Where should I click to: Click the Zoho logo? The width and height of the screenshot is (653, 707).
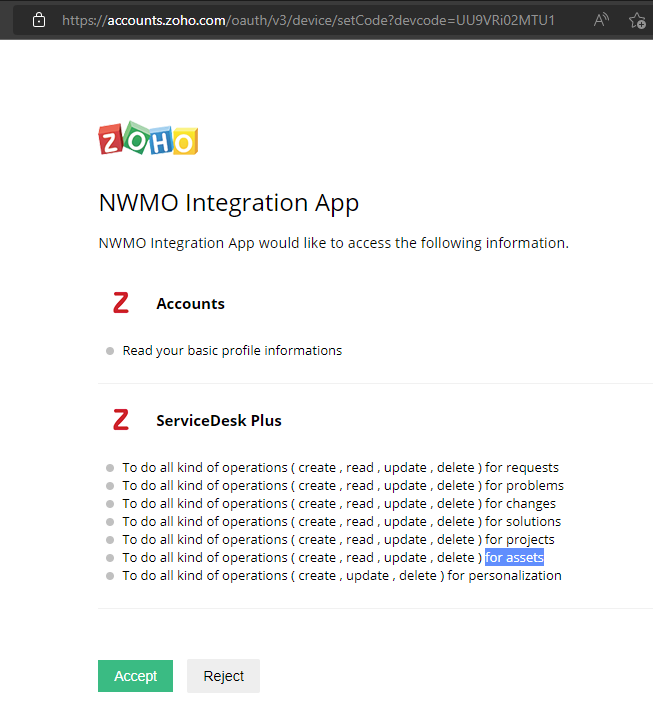click(148, 138)
